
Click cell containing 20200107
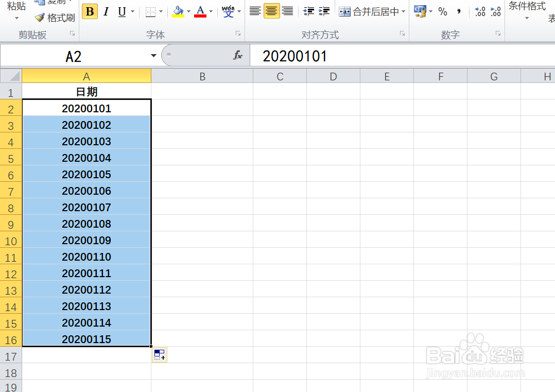pos(86,207)
